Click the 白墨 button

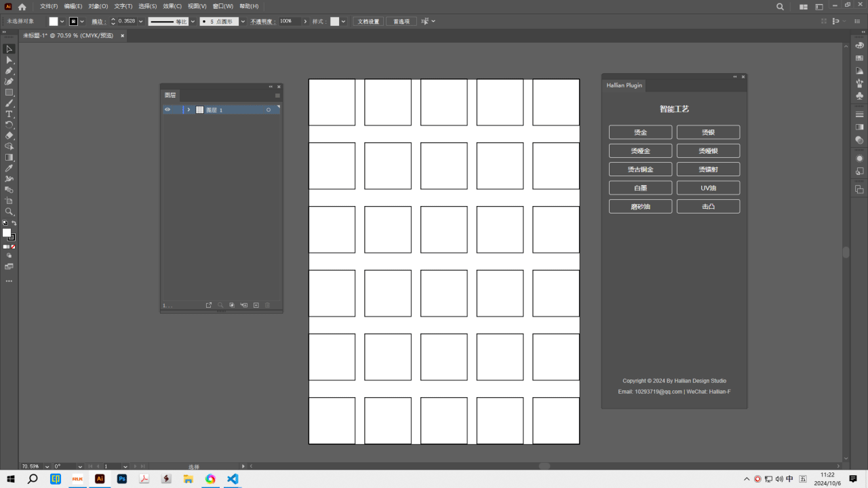[640, 188]
